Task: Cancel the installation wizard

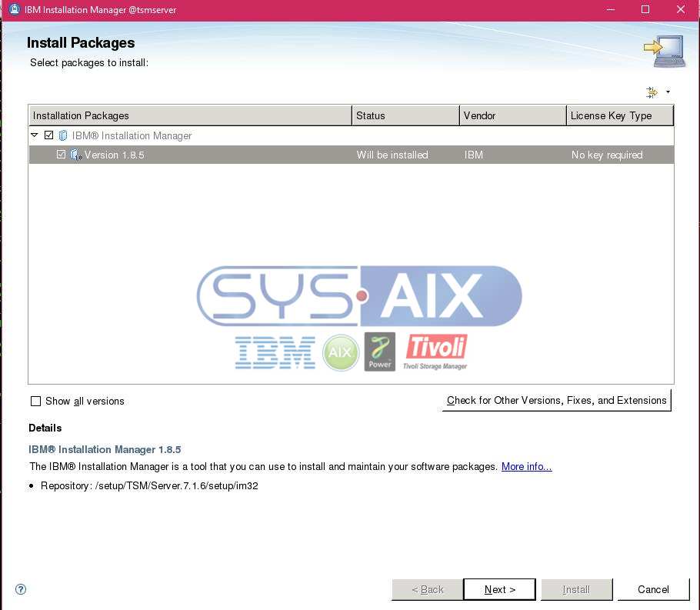Action: pos(653,589)
